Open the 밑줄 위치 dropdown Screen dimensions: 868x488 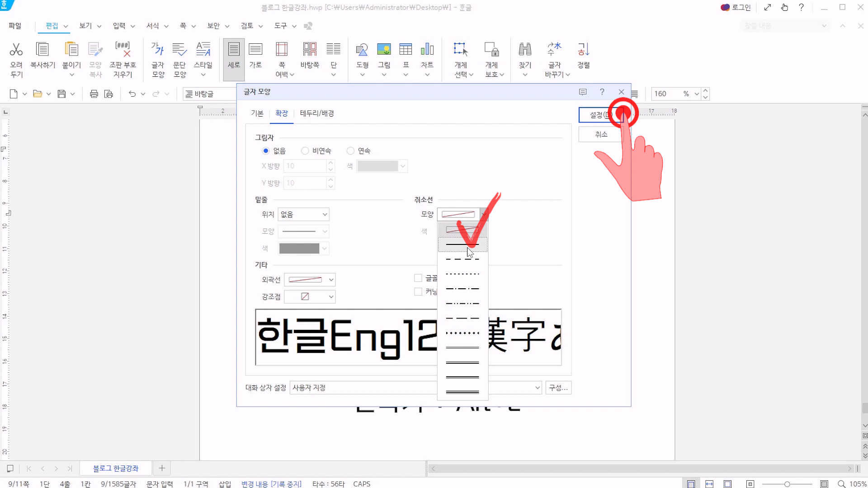click(303, 215)
